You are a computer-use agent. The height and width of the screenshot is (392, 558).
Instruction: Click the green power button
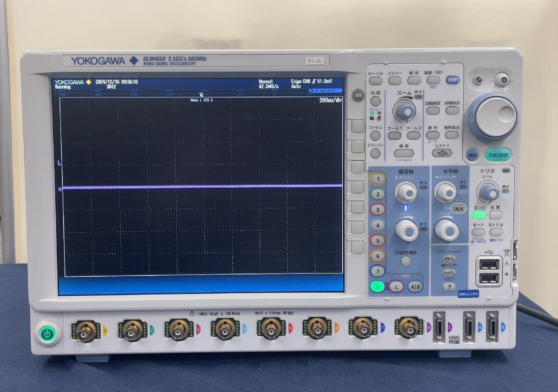pyautogui.click(x=47, y=333)
